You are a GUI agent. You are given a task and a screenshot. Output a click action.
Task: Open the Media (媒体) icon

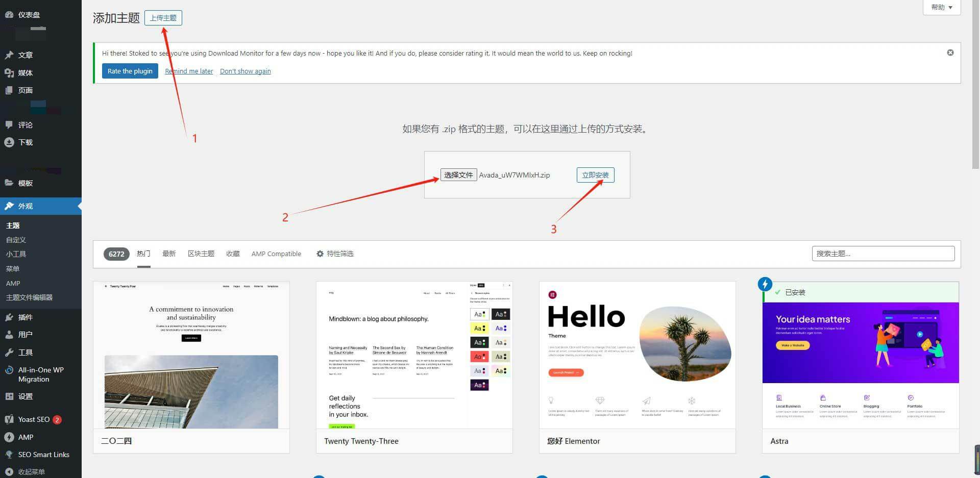pos(9,73)
